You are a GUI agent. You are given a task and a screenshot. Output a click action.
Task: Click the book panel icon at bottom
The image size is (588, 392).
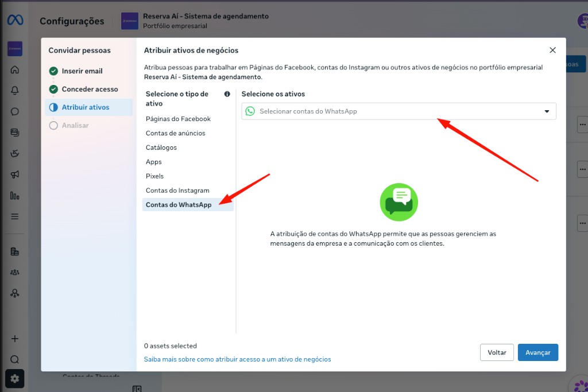[137, 389]
